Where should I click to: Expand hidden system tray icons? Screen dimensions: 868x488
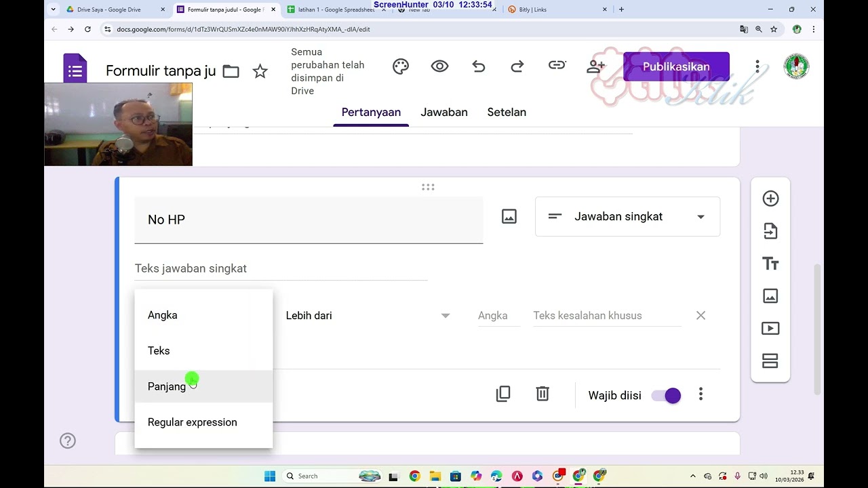click(x=692, y=476)
